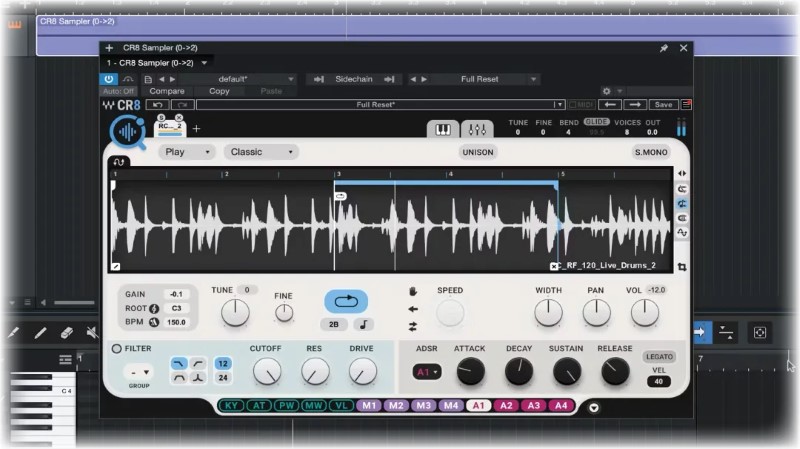This screenshot has width=800, height=449.
Task: Expand the dropdown arrow beside settings gear
Action: click(x=619, y=91)
